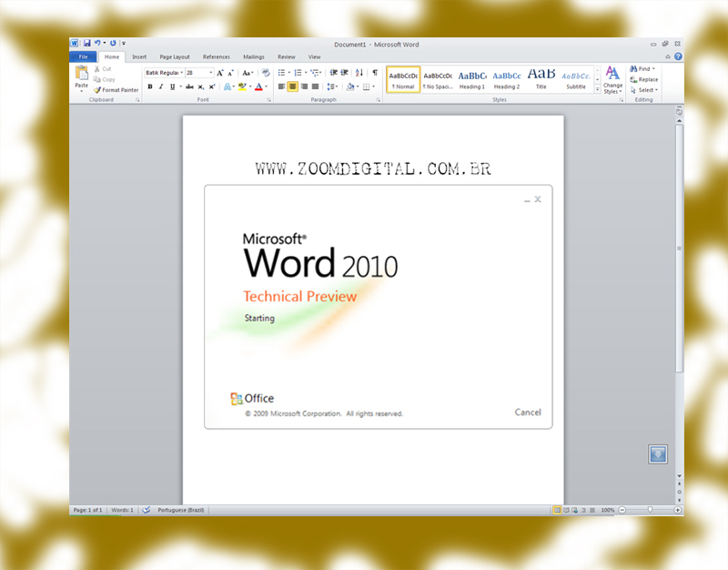Apply the Subtitle style

576,80
